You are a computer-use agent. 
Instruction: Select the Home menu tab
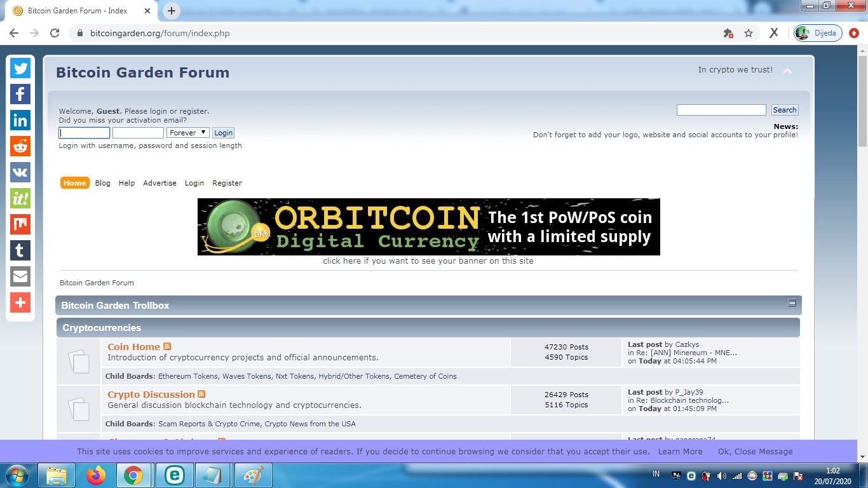tap(75, 183)
